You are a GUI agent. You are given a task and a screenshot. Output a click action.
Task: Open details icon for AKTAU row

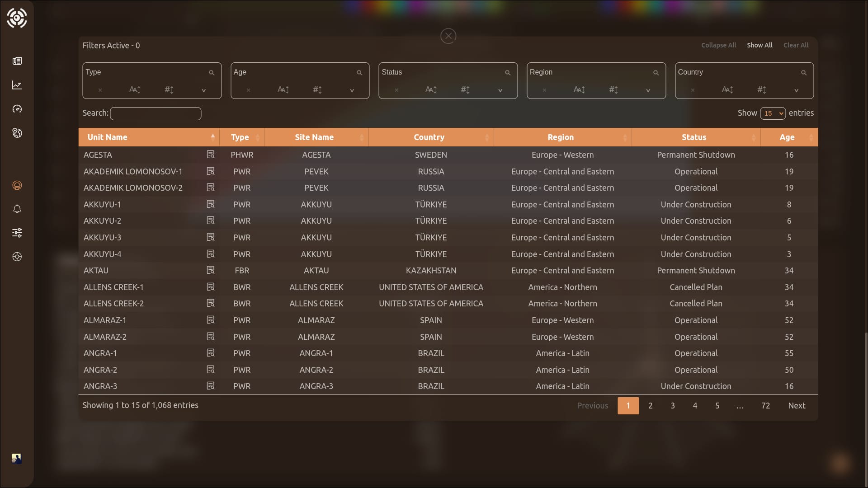click(x=211, y=270)
